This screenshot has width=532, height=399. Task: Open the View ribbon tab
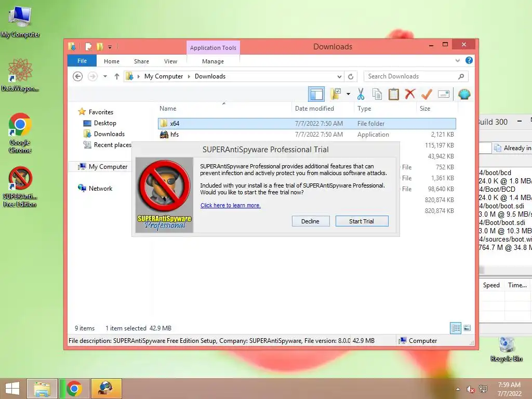(170, 61)
